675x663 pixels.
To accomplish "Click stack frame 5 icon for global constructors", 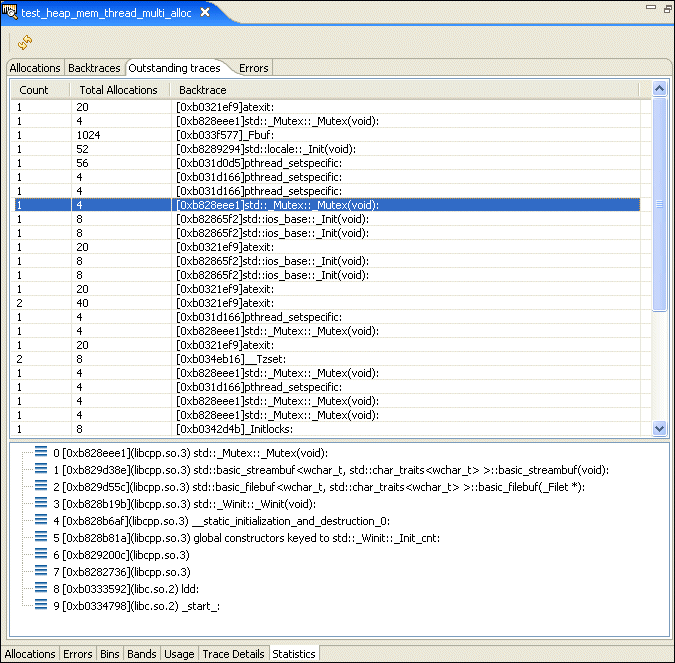I will [x=41, y=537].
